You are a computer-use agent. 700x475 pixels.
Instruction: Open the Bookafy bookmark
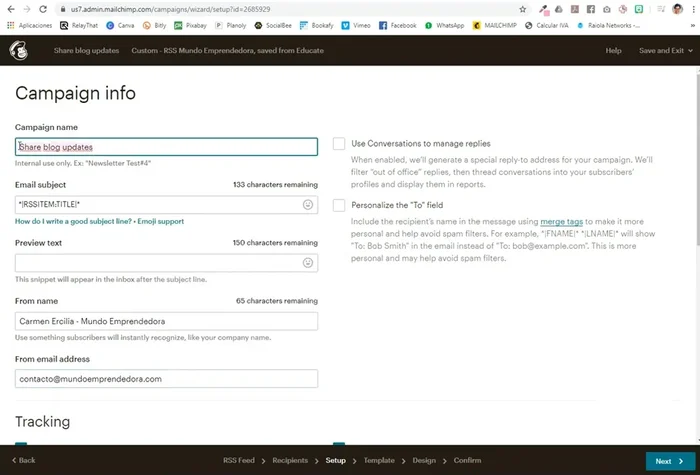point(317,25)
